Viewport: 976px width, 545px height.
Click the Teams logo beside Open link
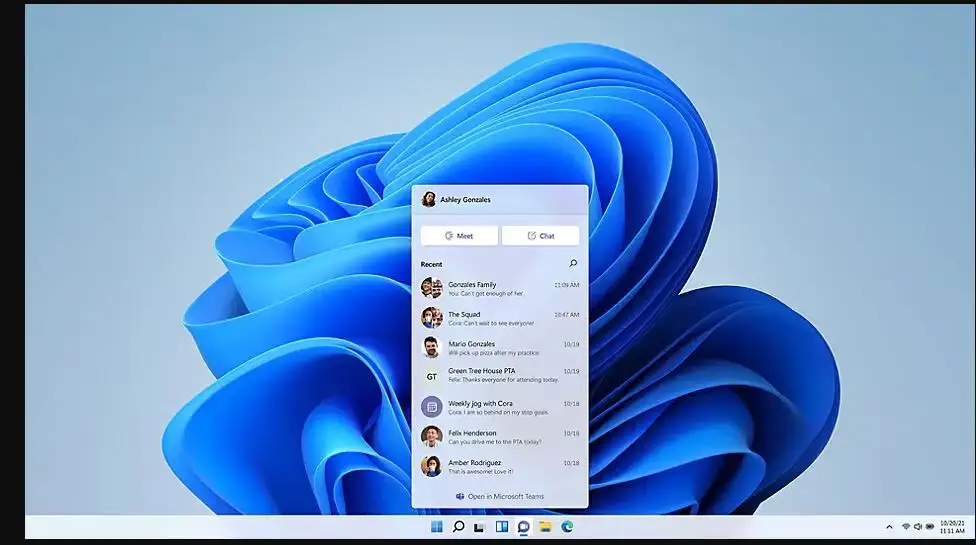(x=460, y=496)
